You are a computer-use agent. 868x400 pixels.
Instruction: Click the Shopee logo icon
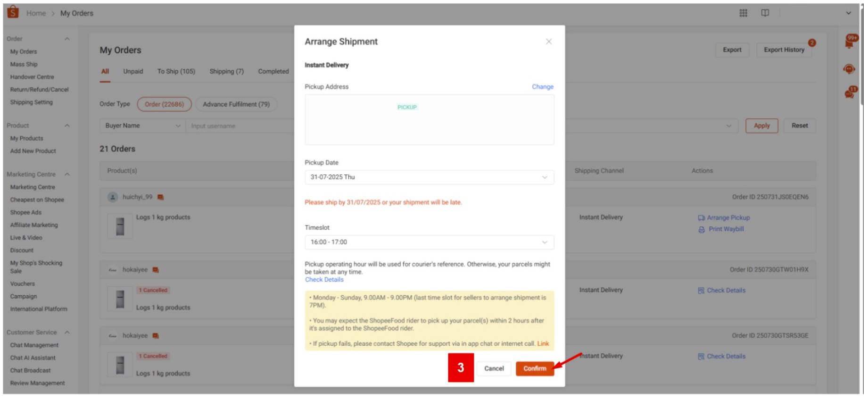13,12
